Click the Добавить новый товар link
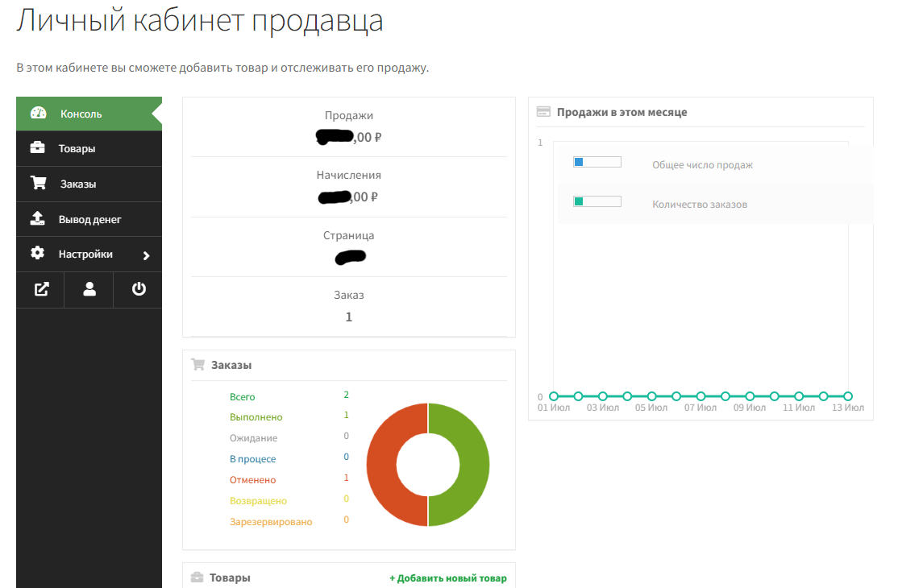The width and height of the screenshot is (898, 588). point(448,578)
